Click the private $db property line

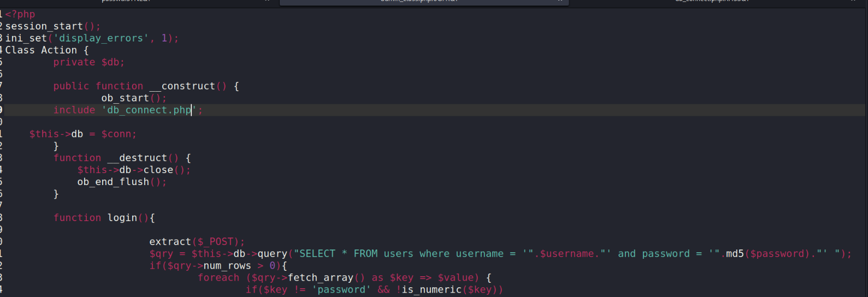88,62
